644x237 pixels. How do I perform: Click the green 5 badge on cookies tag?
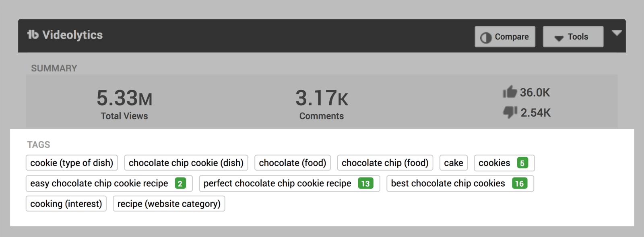click(x=522, y=163)
